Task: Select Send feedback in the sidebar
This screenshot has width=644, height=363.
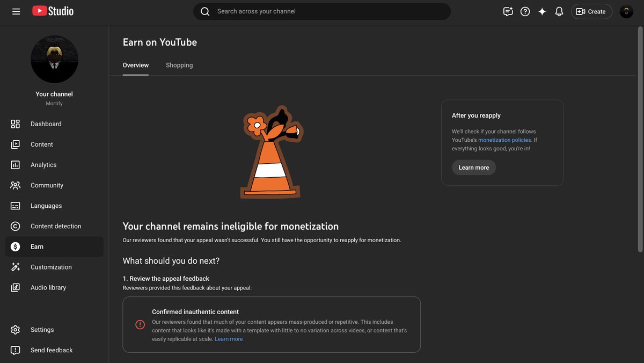Action: (54, 350)
